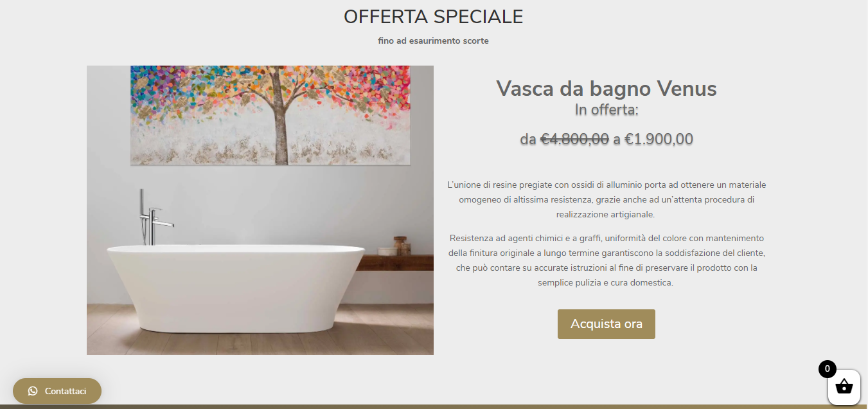The image size is (868, 409).
Task: Click the Vasca da bagno Venus title
Action: [x=607, y=89]
